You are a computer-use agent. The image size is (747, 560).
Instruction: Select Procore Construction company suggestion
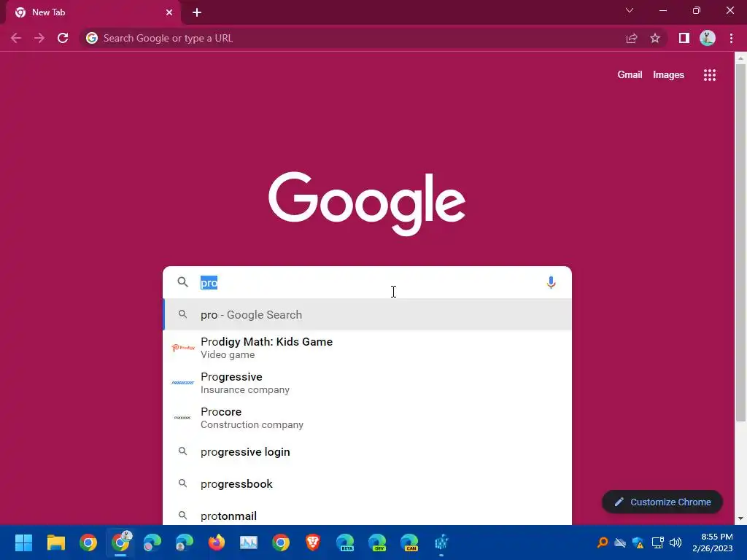click(367, 418)
